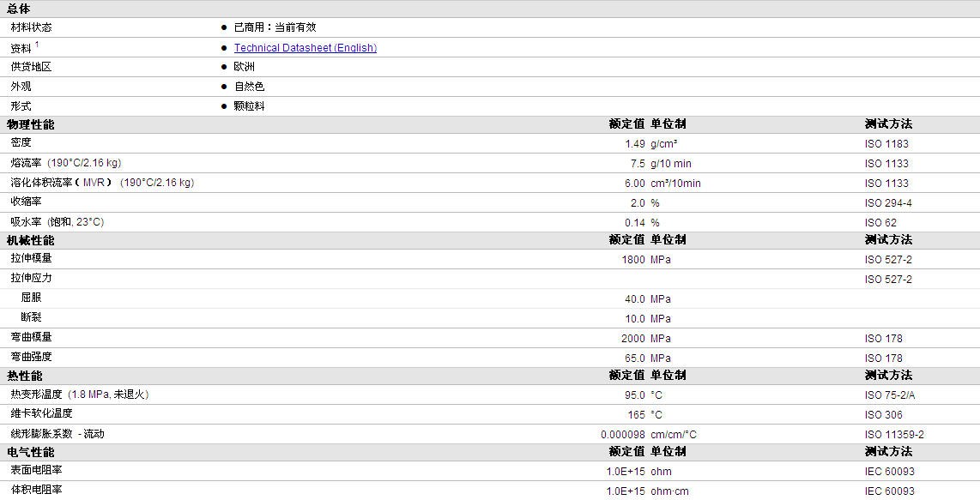Select the 屈服 sub-row label
Image resolution: width=980 pixels, height=500 pixels.
coord(31,298)
